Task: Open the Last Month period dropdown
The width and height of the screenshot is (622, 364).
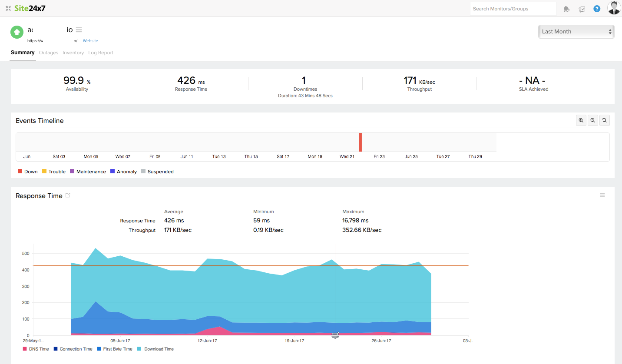Action: (x=576, y=32)
